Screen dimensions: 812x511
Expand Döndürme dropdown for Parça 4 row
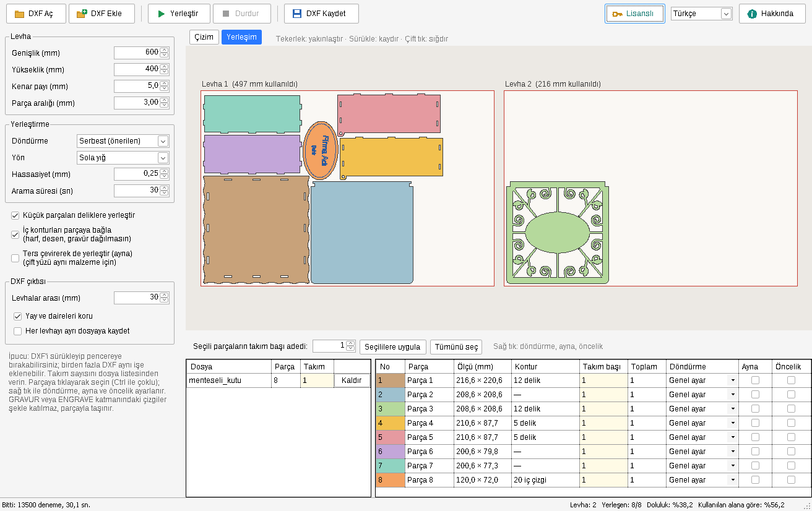[x=733, y=423]
